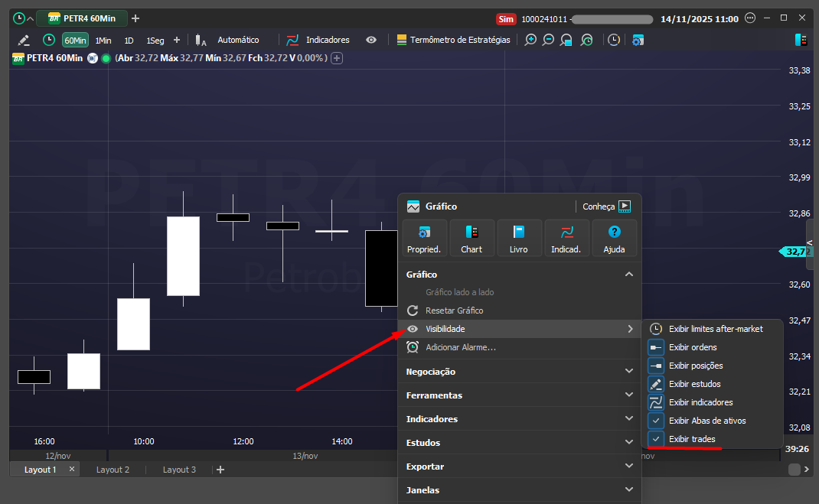The height and width of the screenshot is (504, 819).
Task: Select the 1Seg timeframe button
Action: pos(155,41)
